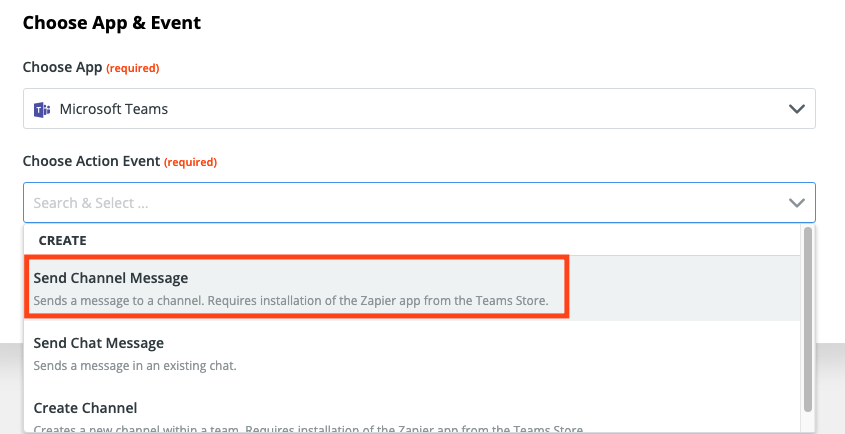Collapse the Choose Action Event chevron arrow

(x=796, y=203)
